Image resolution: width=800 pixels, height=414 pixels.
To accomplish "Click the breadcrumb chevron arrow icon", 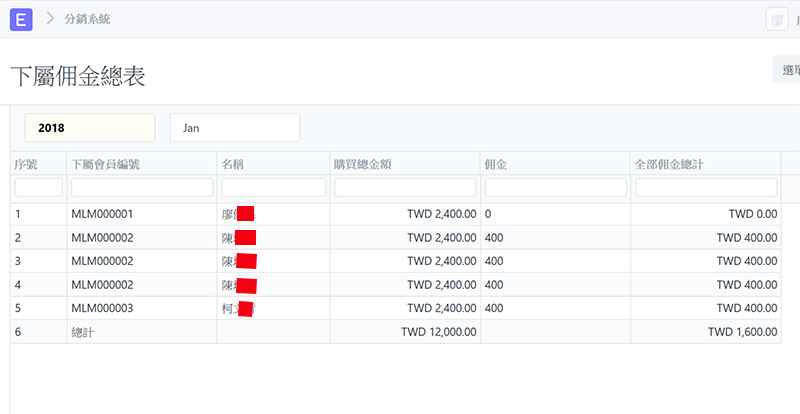I will (49, 19).
